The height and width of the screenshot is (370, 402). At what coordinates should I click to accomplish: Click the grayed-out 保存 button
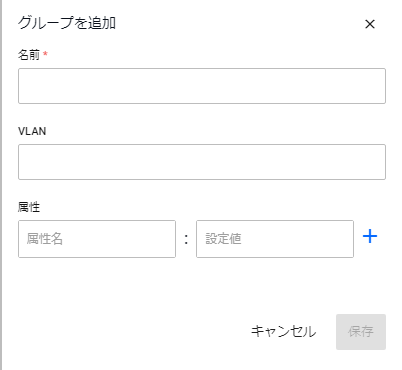[x=361, y=332]
